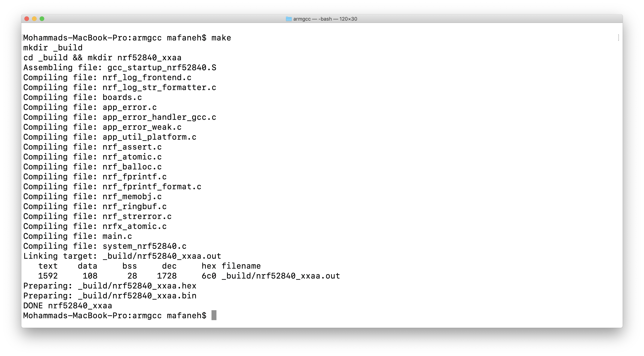Screen dimensions: 644x356
Task: Minimize the Terminal window with yellow button
Action: (x=34, y=19)
